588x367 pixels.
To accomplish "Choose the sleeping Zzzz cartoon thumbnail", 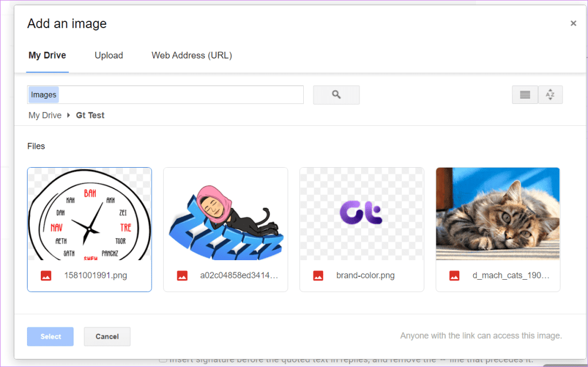I will [225, 214].
